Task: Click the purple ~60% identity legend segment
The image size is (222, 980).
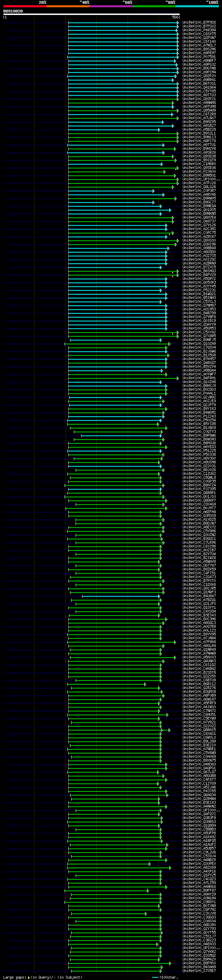Action: click(111, 7)
